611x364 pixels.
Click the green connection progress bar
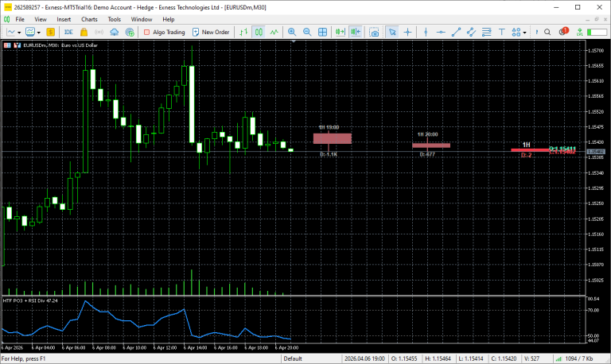click(597, 32)
